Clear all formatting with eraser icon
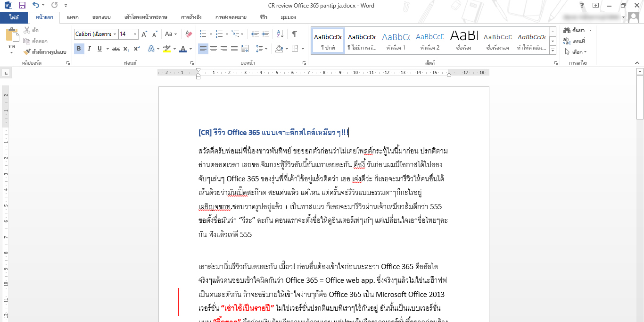Image resolution: width=644 pixels, height=322 pixels. [x=189, y=34]
